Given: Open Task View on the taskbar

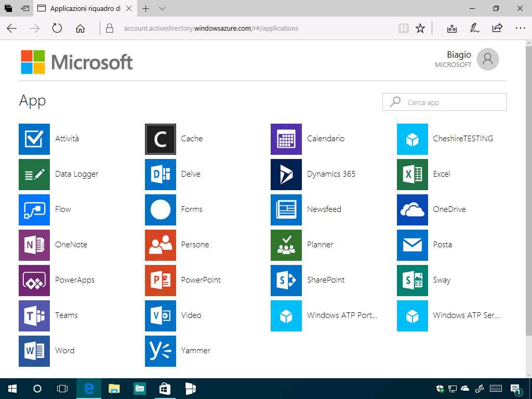Looking at the screenshot, I should (62, 389).
